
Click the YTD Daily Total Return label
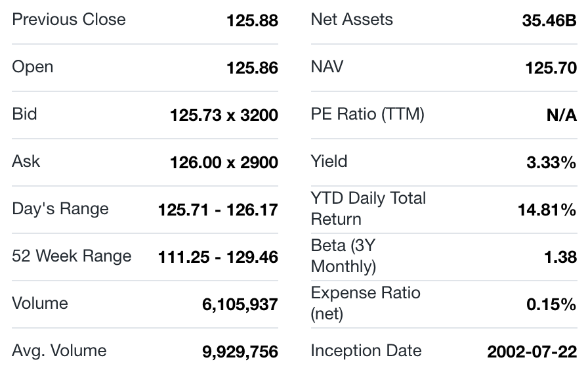click(x=368, y=208)
